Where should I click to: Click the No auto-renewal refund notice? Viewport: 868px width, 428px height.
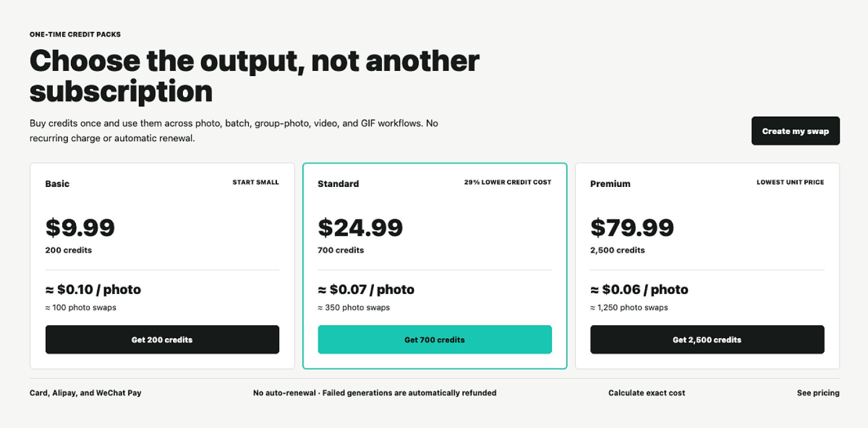tap(375, 393)
